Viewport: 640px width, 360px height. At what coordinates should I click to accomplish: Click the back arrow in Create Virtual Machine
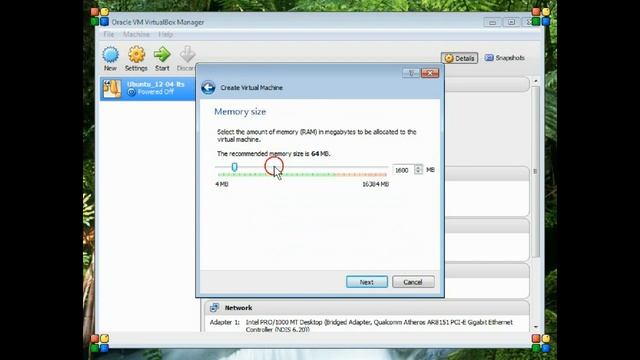(x=208, y=87)
